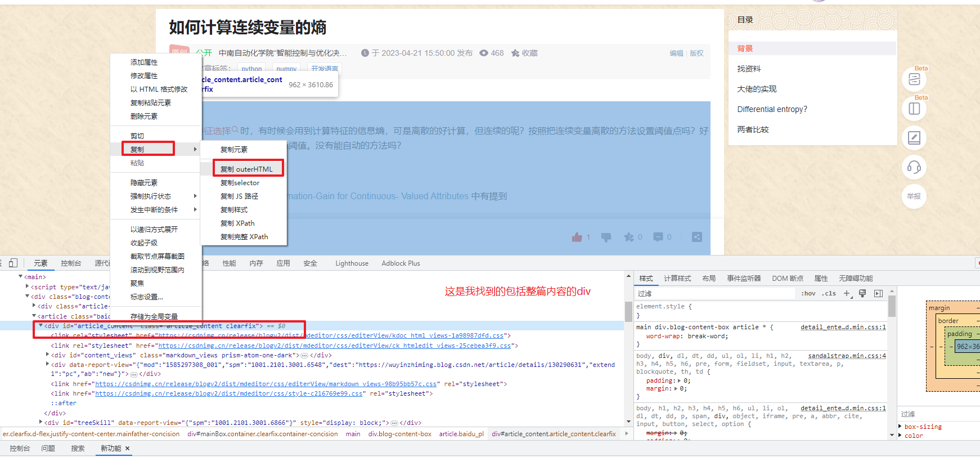
Task: Open the DOM 断点 pane tab
Action: click(788, 278)
